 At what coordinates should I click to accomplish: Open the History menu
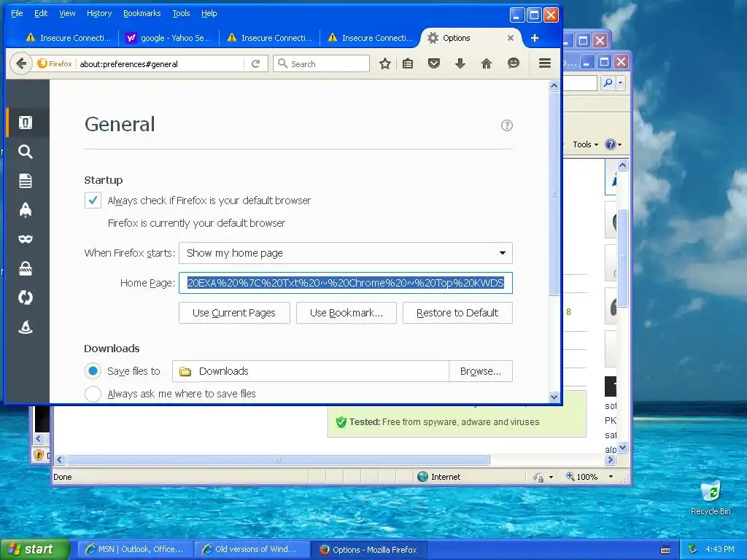coord(99,13)
